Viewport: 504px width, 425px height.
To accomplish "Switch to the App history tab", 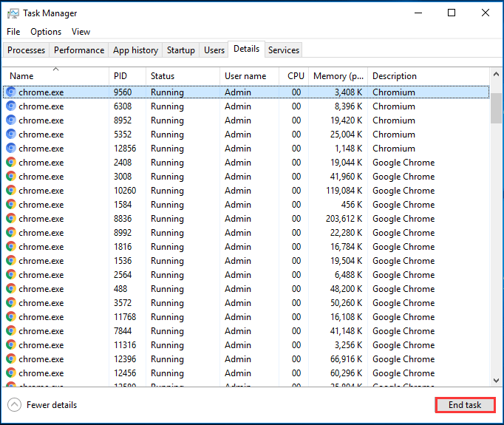I will [135, 50].
